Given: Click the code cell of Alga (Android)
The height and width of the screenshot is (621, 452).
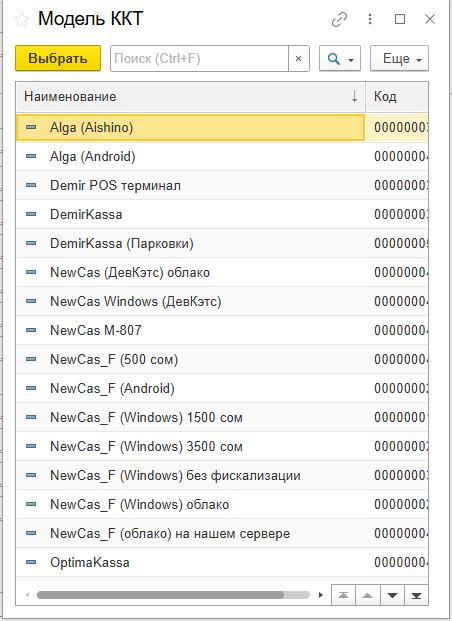Looking at the screenshot, I should pos(397,156).
